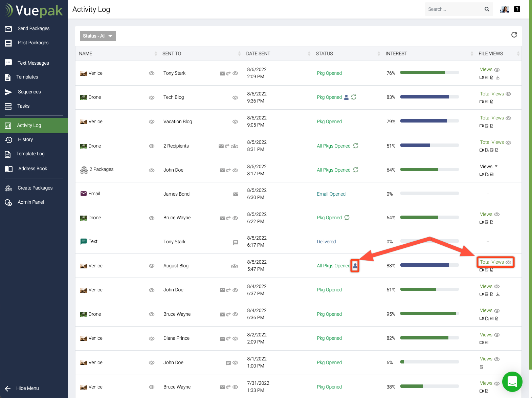Click the user profile avatar

[504, 9]
